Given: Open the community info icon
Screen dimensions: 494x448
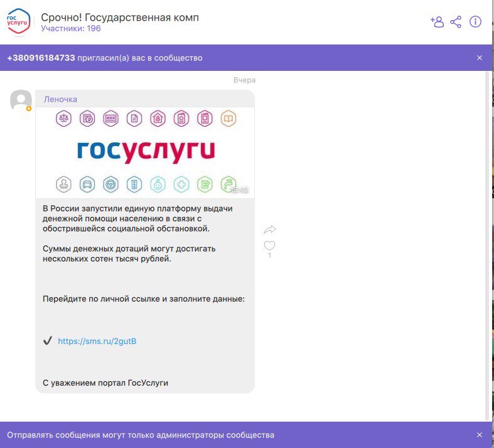Looking at the screenshot, I should tap(475, 22).
